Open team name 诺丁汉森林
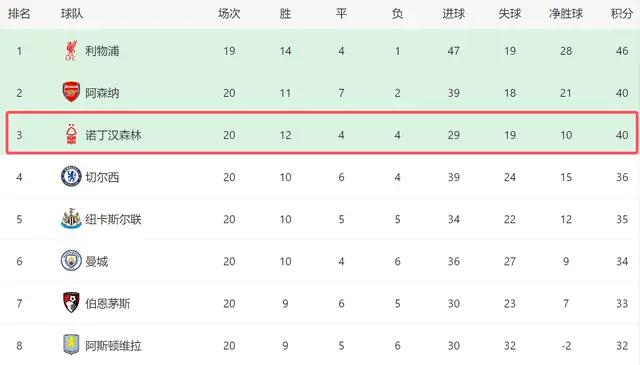The height and width of the screenshot is (365, 640). [x=113, y=135]
